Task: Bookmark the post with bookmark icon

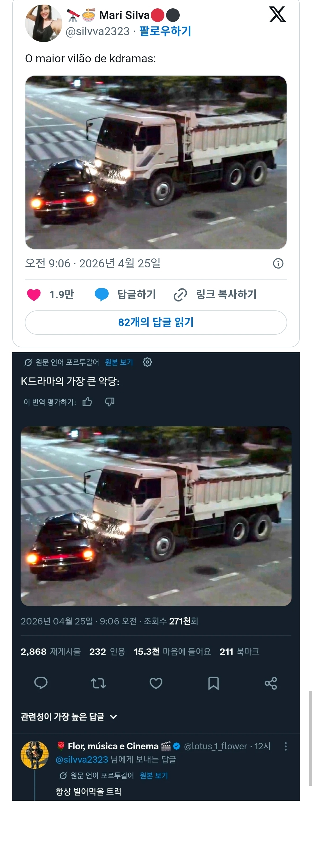Action: pos(213,683)
